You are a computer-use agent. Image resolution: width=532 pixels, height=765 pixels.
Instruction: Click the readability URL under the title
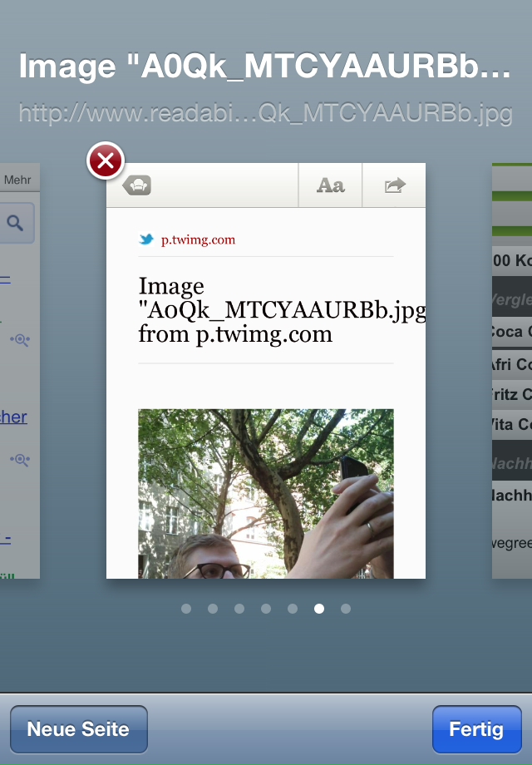coord(264,113)
